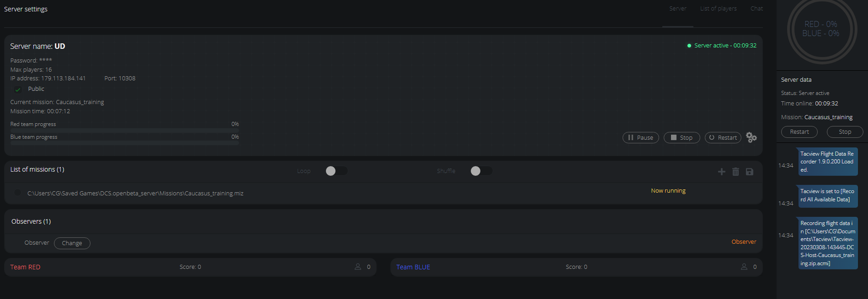Click the Team RED heading

point(25,267)
